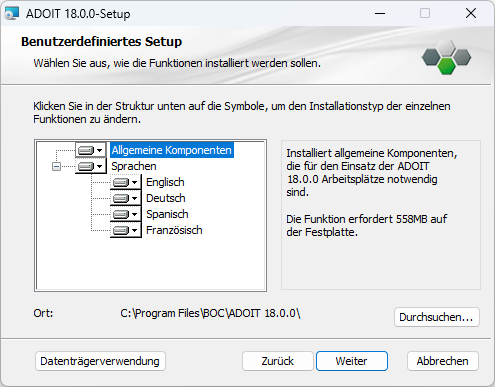Screen dimensions: 495x387
Task: Continue with the Weiter button
Action: click(x=352, y=361)
